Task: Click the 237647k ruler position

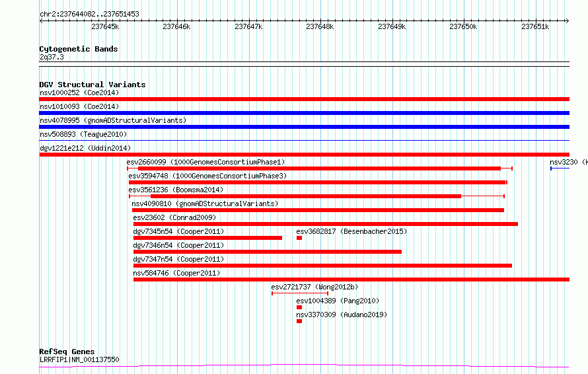Action: coord(248,26)
